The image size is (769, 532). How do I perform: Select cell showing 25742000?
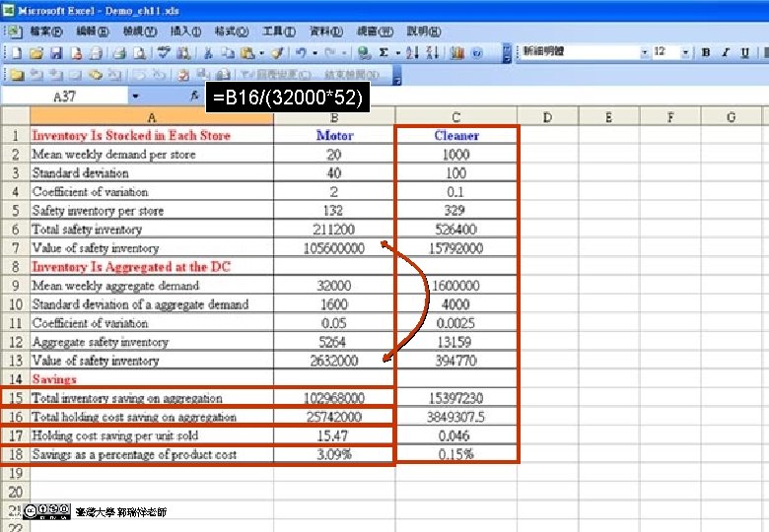click(334, 417)
